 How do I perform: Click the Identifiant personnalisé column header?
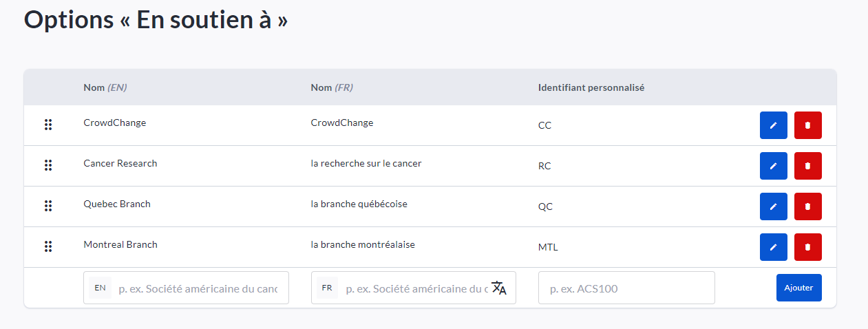591,87
